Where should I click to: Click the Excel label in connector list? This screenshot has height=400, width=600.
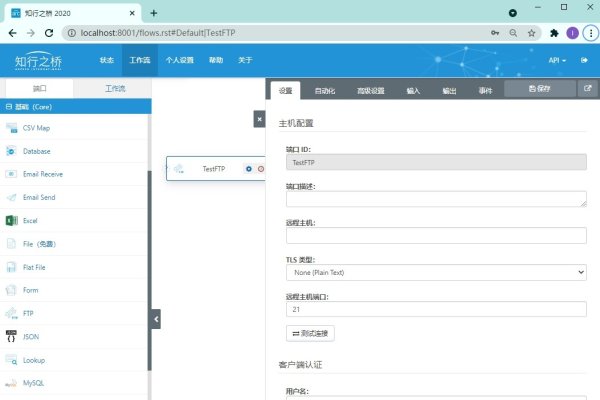coord(30,221)
